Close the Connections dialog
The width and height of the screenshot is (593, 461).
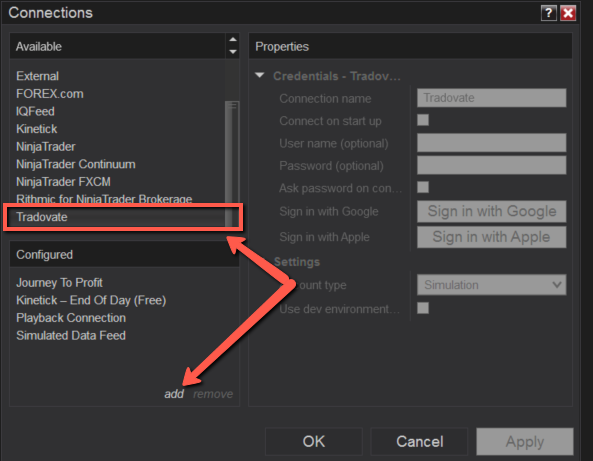pyautogui.click(x=568, y=13)
